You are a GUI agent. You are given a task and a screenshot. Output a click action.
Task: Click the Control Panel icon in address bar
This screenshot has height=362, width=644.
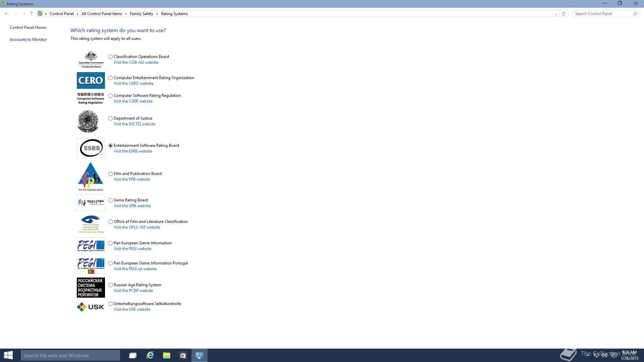(x=40, y=14)
